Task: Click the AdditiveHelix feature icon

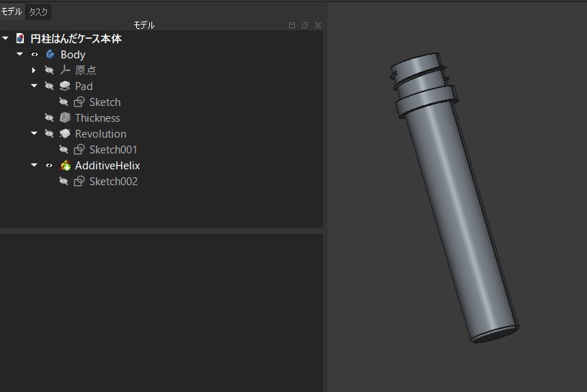Action: coord(65,165)
